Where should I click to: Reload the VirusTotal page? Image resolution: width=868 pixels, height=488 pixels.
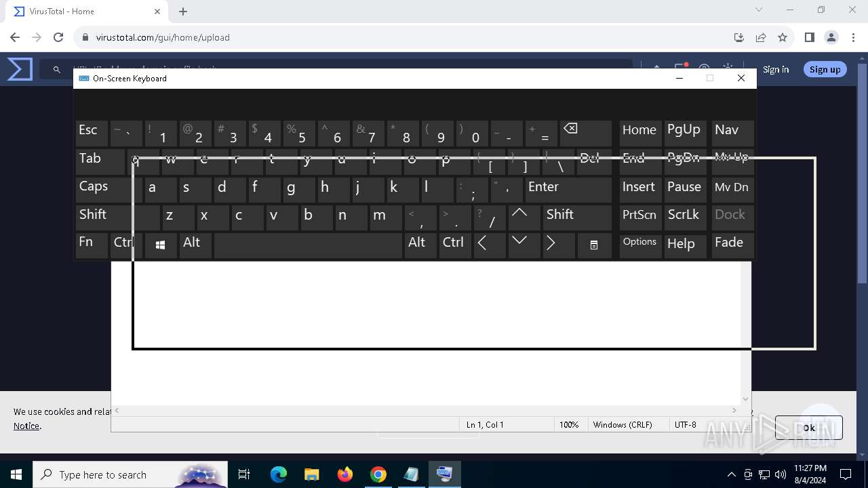[x=58, y=37]
